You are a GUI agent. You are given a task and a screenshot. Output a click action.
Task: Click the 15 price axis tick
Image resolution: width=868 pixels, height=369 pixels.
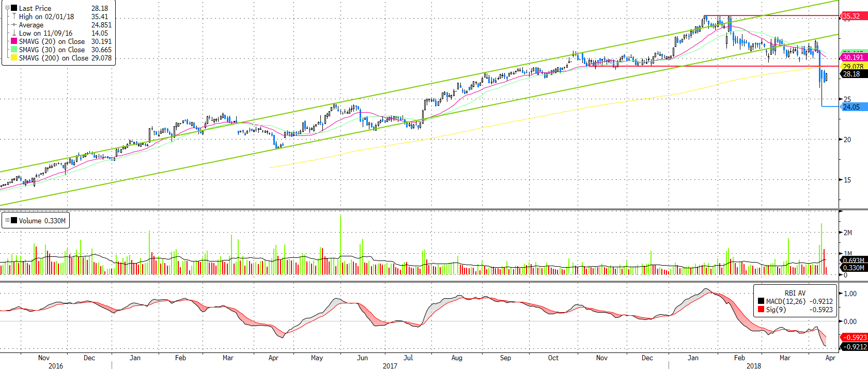(x=847, y=180)
